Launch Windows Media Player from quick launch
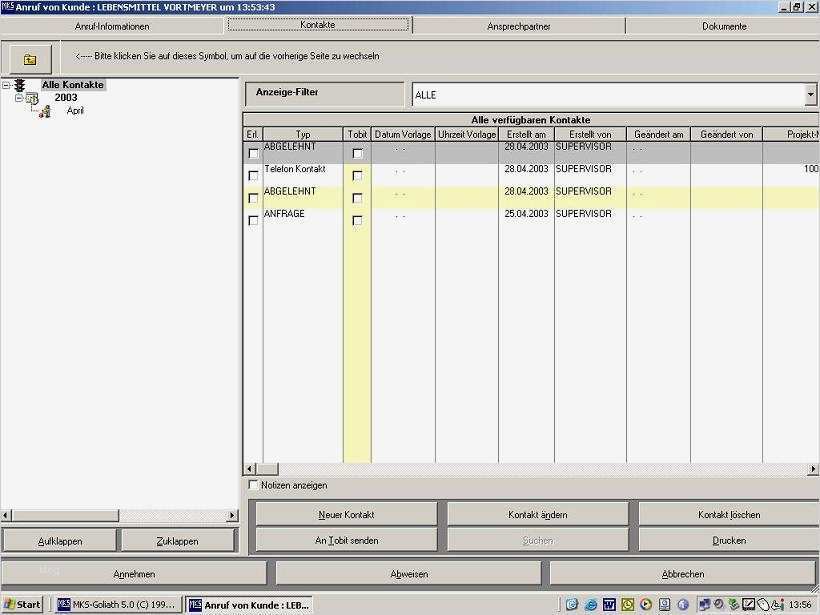 646,605
